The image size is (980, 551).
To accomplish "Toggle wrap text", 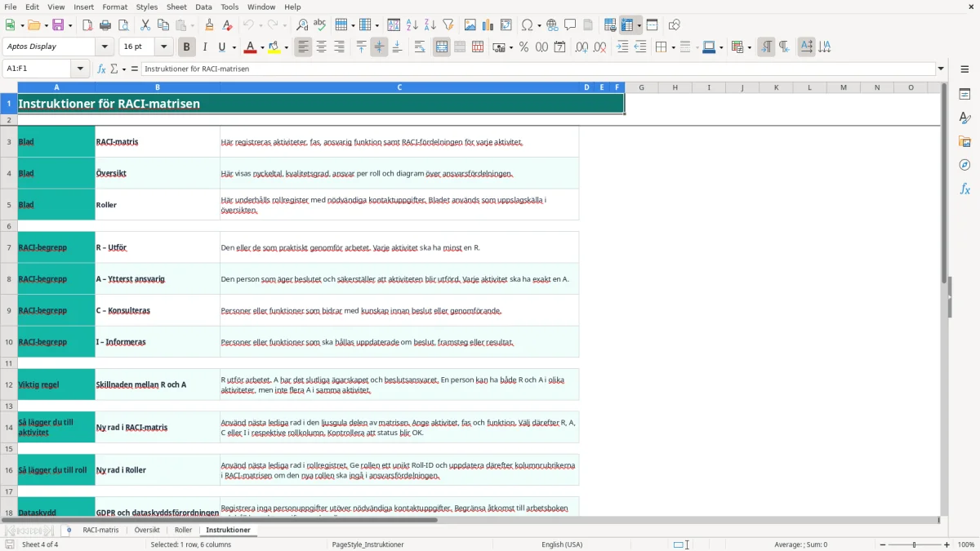I will point(420,47).
